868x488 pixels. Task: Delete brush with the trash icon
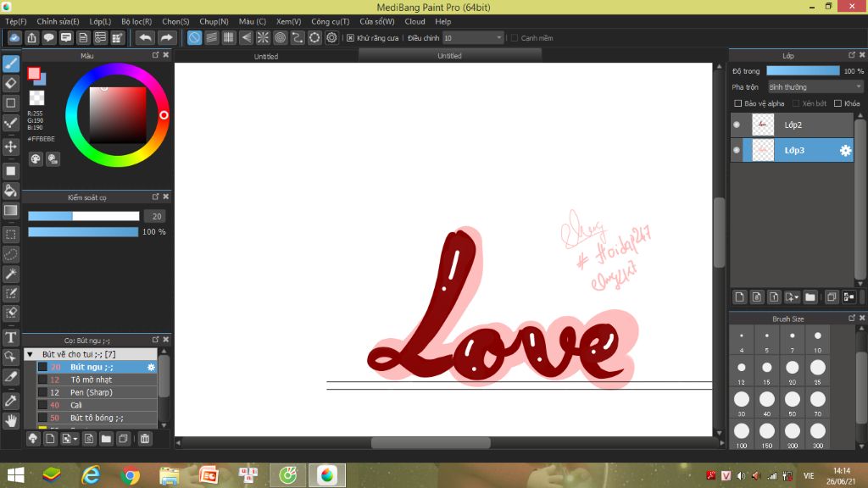coord(145,439)
